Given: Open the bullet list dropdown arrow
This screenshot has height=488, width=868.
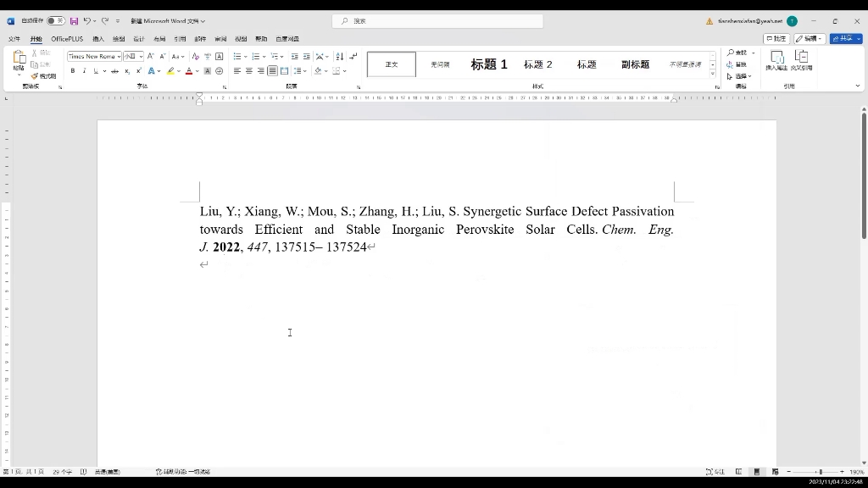Looking at the screenshot, I should (x=245, y=57).
